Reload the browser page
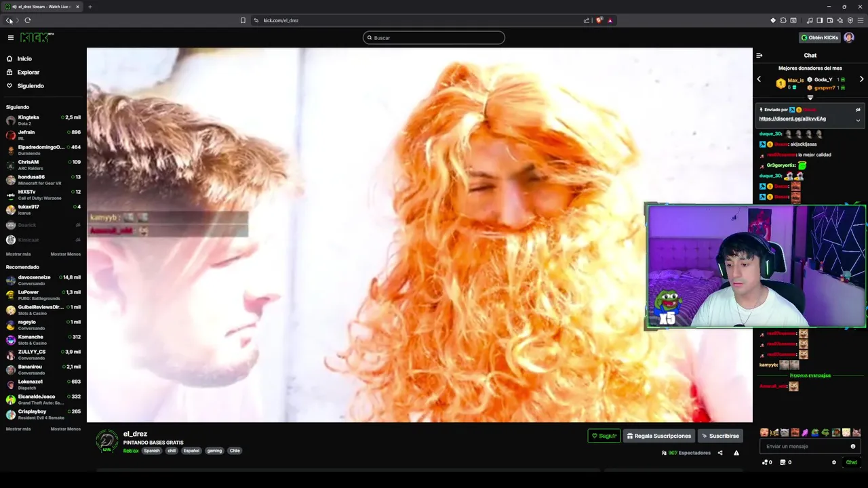Viewport: 868px width, 488px height. pos(28,20)
